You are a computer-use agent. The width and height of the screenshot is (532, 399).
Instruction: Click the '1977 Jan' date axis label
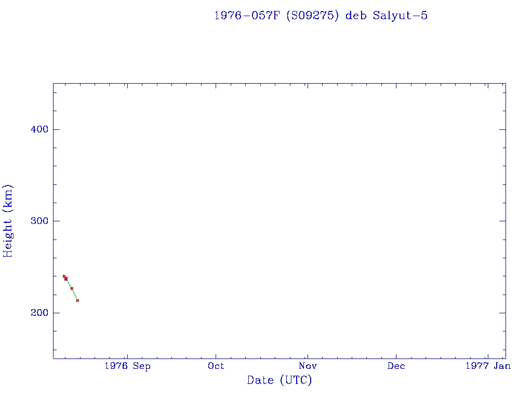coord(487,366)
